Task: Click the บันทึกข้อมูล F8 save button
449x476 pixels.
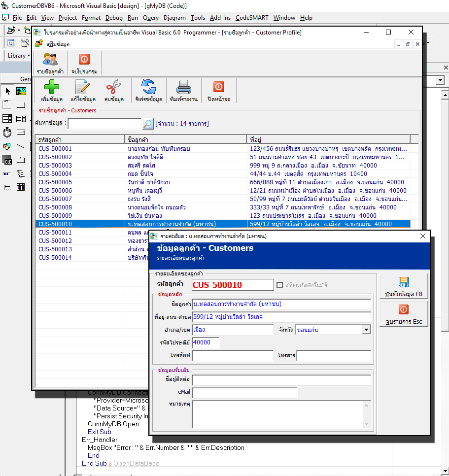Action: tap(404, 286)
